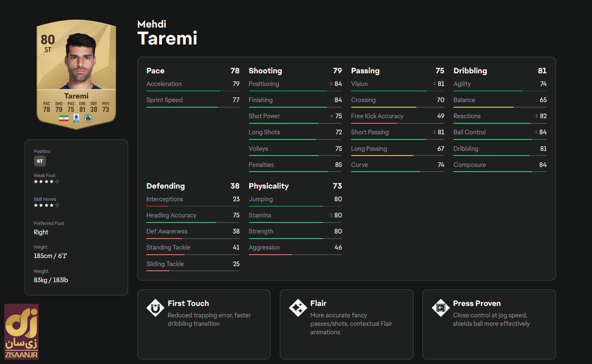
Task: Select the Dribbling category heading
Action: coord(470,71)
